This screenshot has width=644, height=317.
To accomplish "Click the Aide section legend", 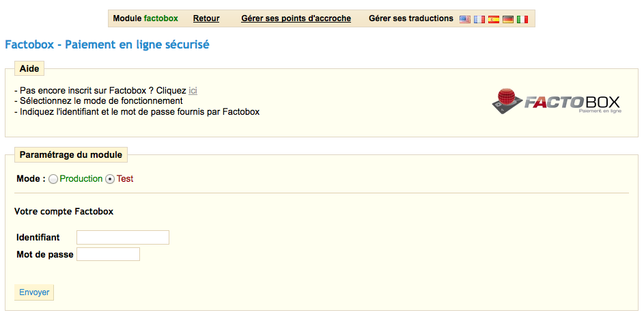I will point(29,68).
